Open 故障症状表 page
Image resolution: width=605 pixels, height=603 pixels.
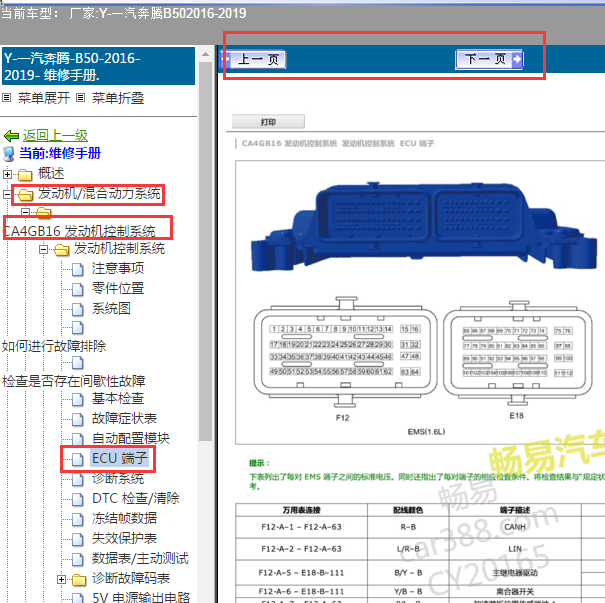click(124, 418)
